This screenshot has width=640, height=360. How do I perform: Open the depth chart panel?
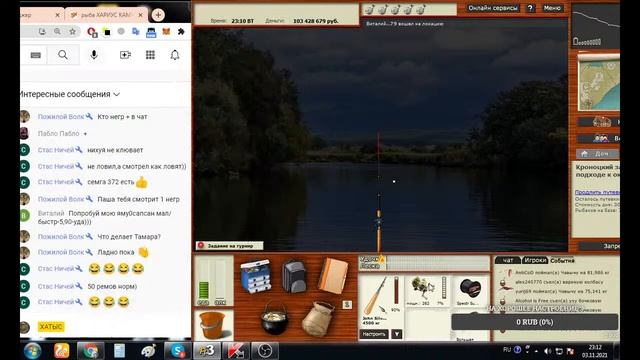pyautogui.click(x=596, y=27)
